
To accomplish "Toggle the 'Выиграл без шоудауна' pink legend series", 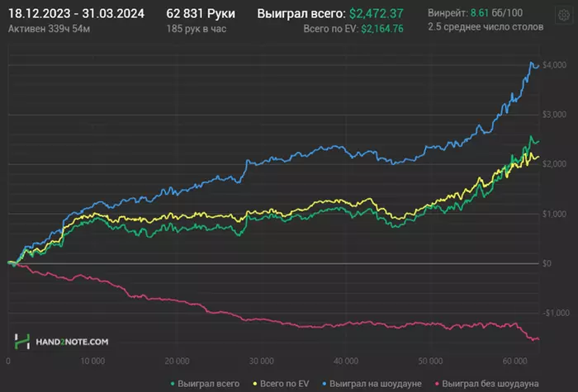I will tap(486, 384).
